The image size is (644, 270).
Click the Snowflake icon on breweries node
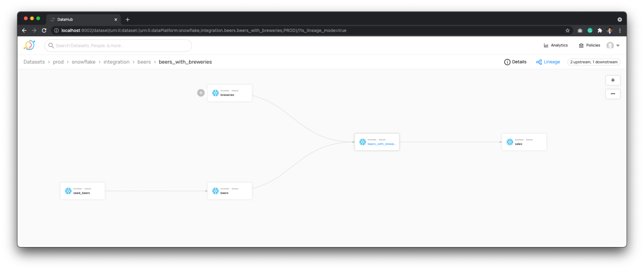215,93
